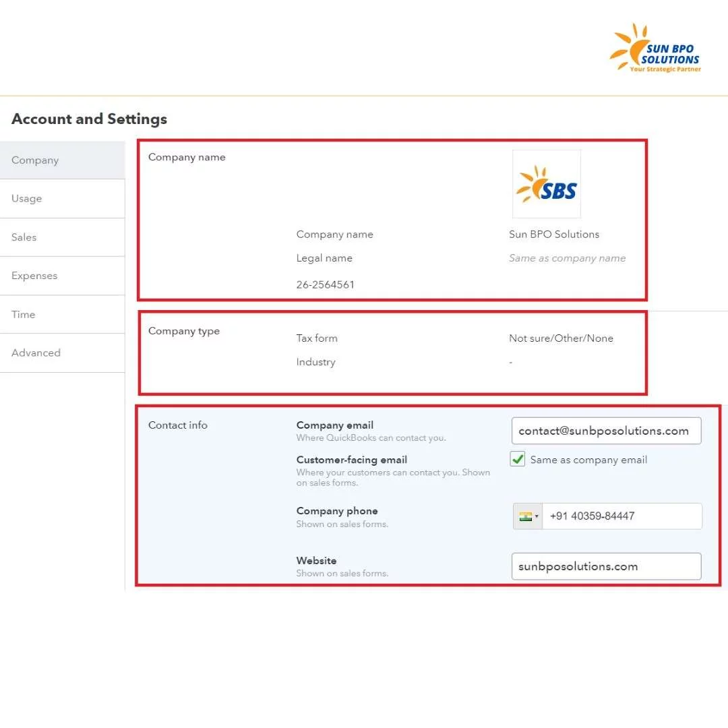This screenshot has width=728, height=728.
Task: Open the India flag country code dropdown
Action: pyautogui.click(x=528, y=516)
